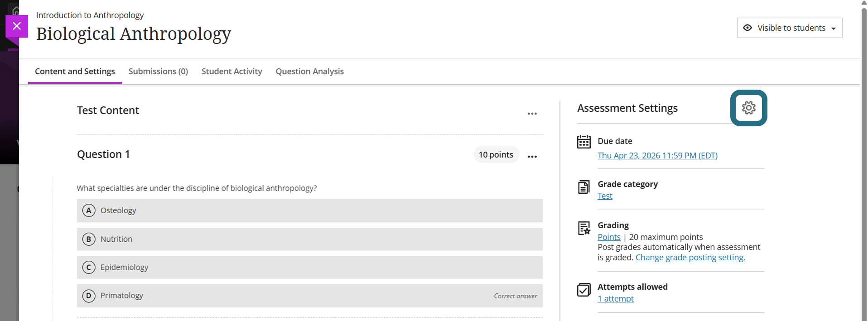The height and width of the screenshot is (321, 868).
Task: Click the 1 attempt link
Action: pyautogui.click(x=616, y=299)
